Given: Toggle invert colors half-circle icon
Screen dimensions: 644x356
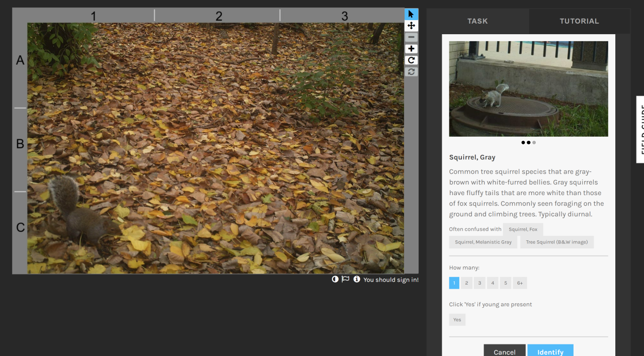Looking at the screenshot, I should click(335, 279).
